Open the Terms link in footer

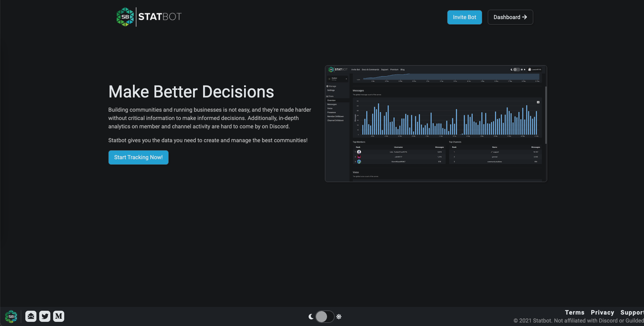click(575, 312)
